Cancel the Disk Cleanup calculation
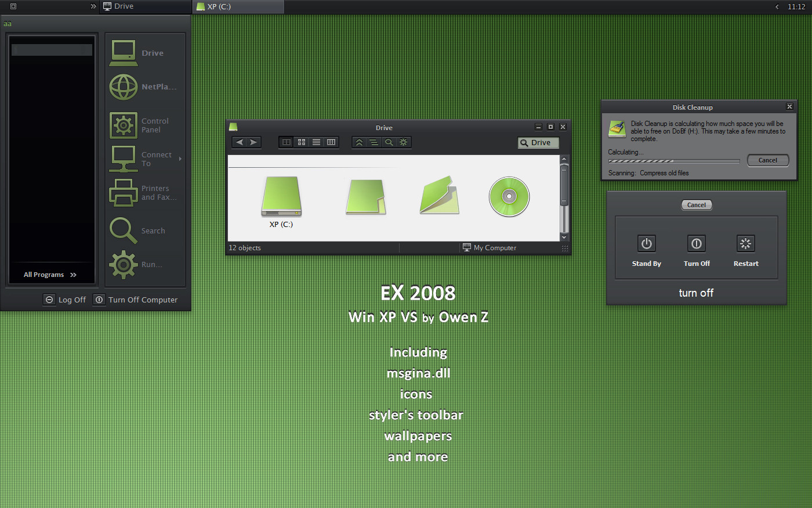 pyautogui.click(x=768, y=160)
